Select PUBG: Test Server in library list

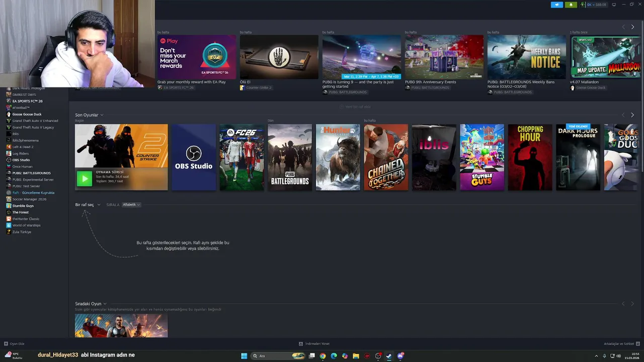(x=26, y=186)
